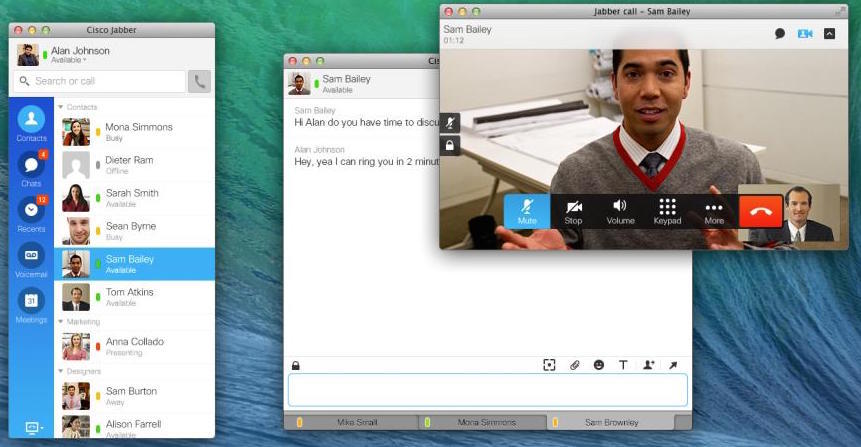
Task: Adjust Volume in the call controls
Action: pos(620,211)
